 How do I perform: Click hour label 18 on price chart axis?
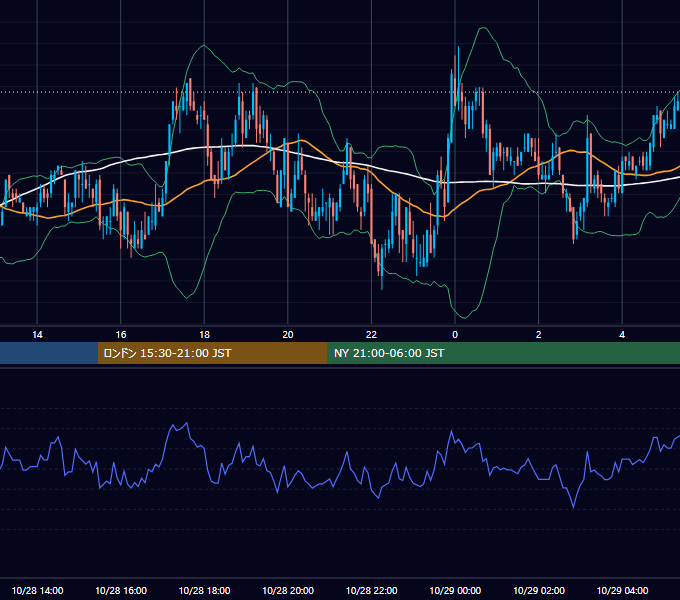pyautogui.click(x=204, y=334)
